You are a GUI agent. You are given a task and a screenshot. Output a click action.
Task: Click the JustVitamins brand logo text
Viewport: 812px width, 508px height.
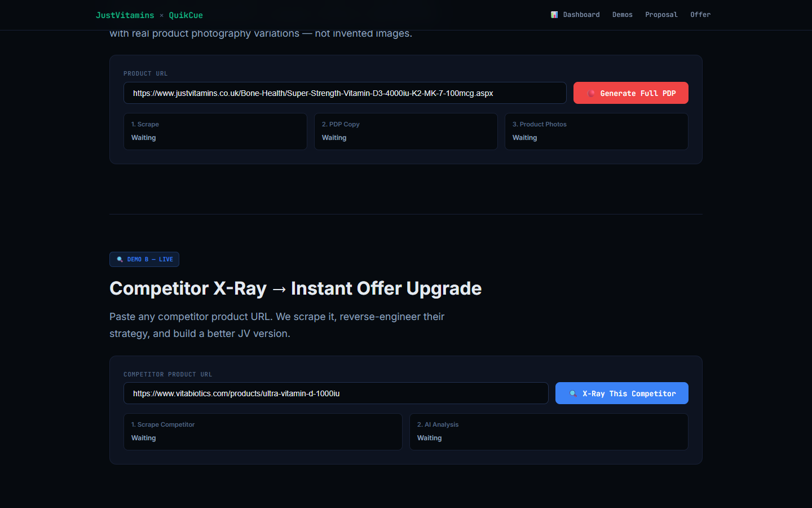pos(125,15)
